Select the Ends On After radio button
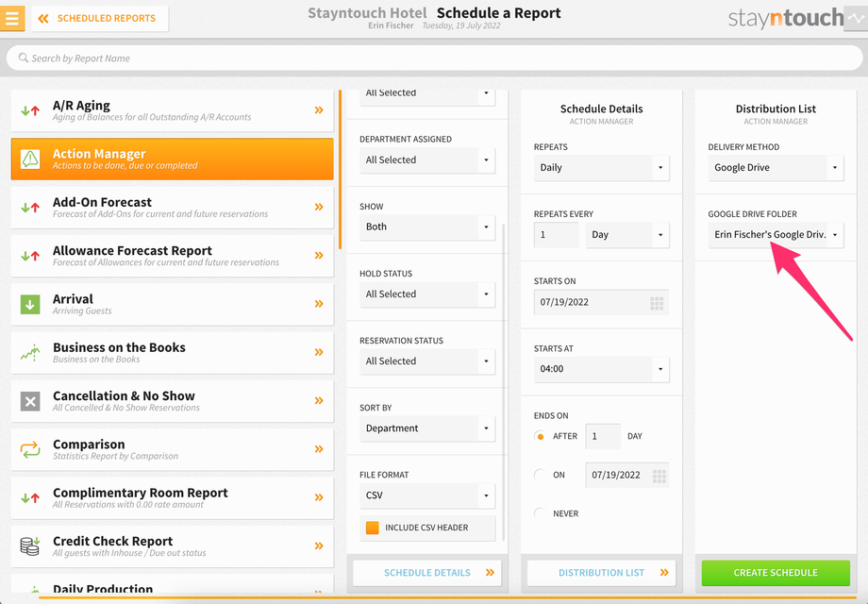This screenshot has height=604, width=868. click(541, 436)
